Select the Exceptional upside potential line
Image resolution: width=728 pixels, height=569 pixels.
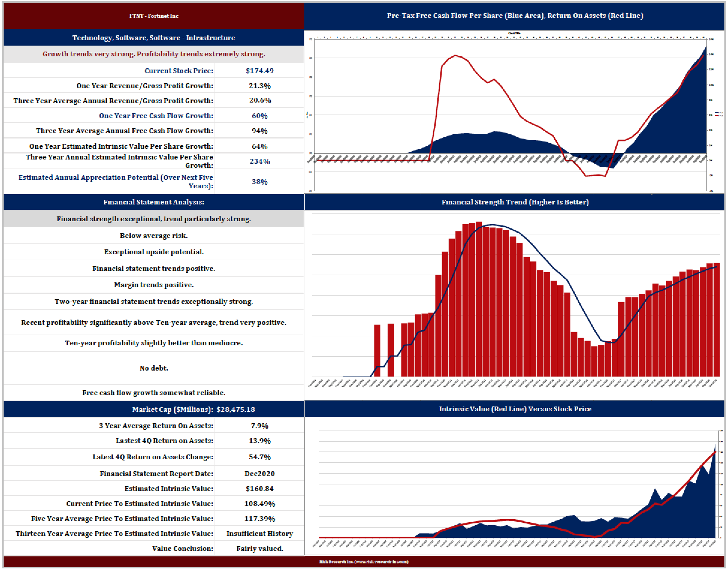tap(154, 252)
